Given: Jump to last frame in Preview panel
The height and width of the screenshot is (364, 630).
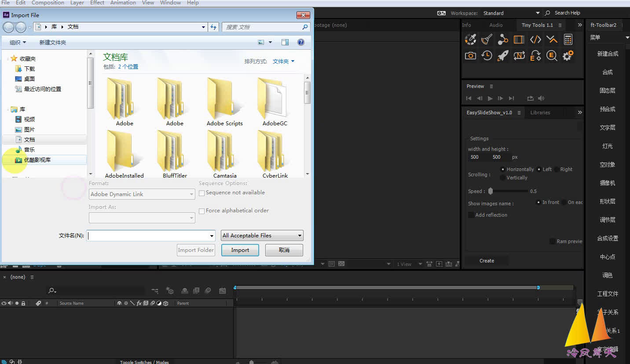Looking at the screenshot, I should tap(511, 98).
